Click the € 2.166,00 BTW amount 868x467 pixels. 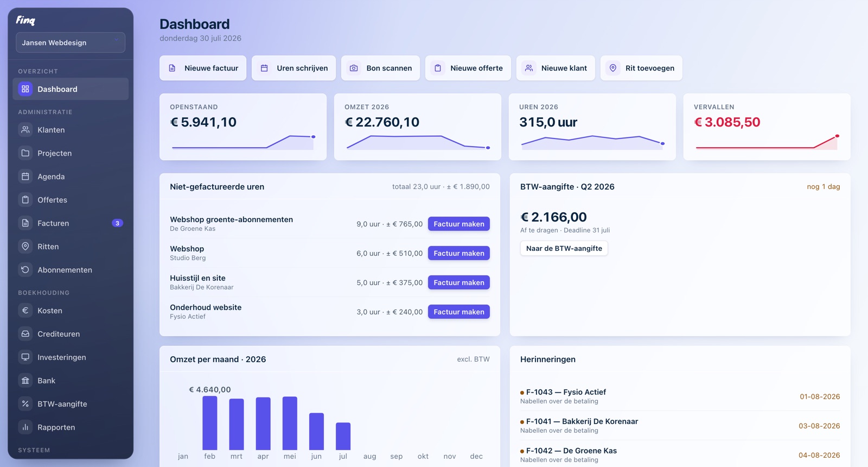pos(553,217)
